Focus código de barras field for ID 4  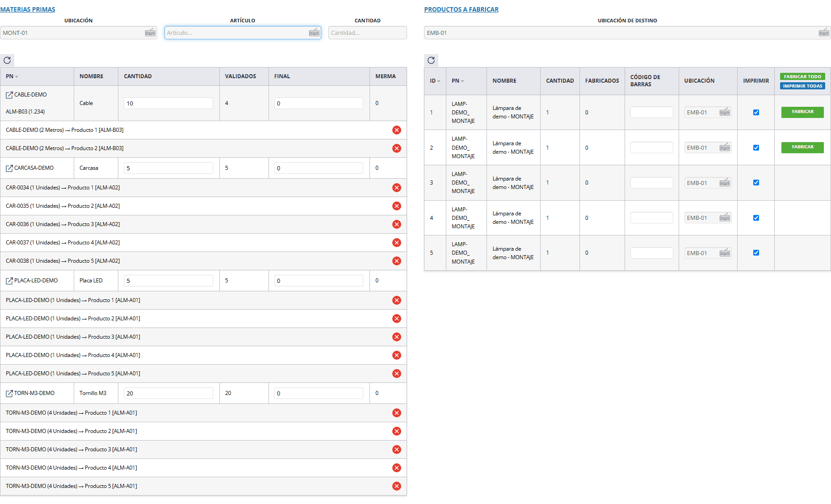[x=651, y=218]
